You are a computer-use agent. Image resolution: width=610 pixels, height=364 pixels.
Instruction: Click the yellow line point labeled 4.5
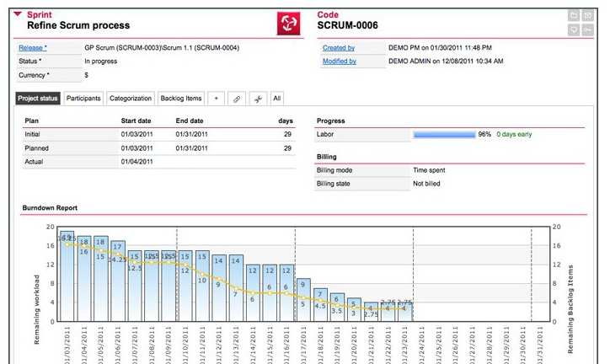(x=320, y=301)
